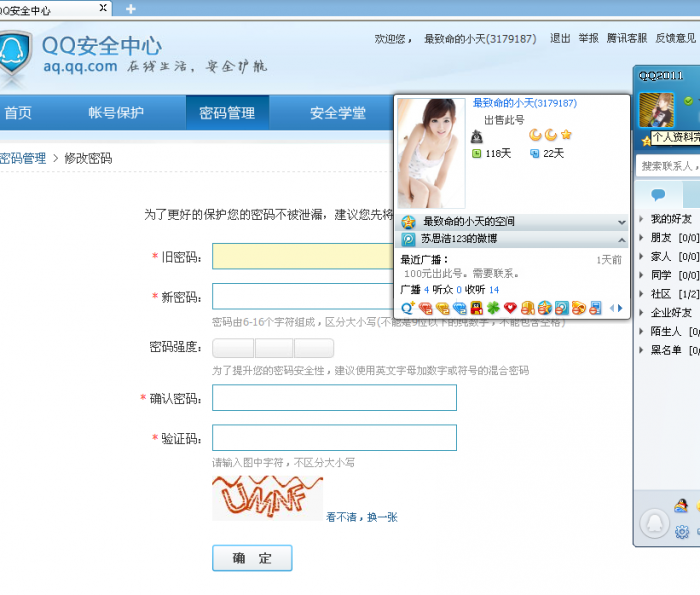700x595 pixels.
Task: Click the moon and star level icons
Action: click(x=550, y=135)
